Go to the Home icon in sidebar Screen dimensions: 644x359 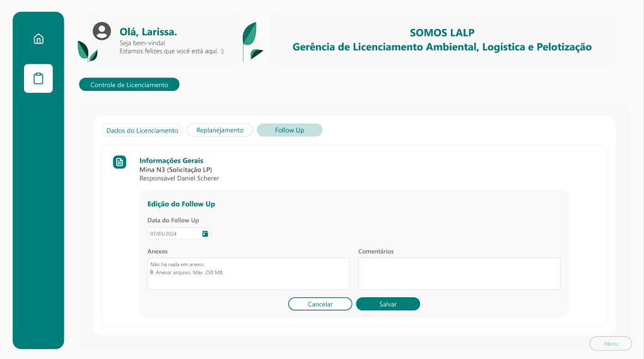tap(38, 38)
